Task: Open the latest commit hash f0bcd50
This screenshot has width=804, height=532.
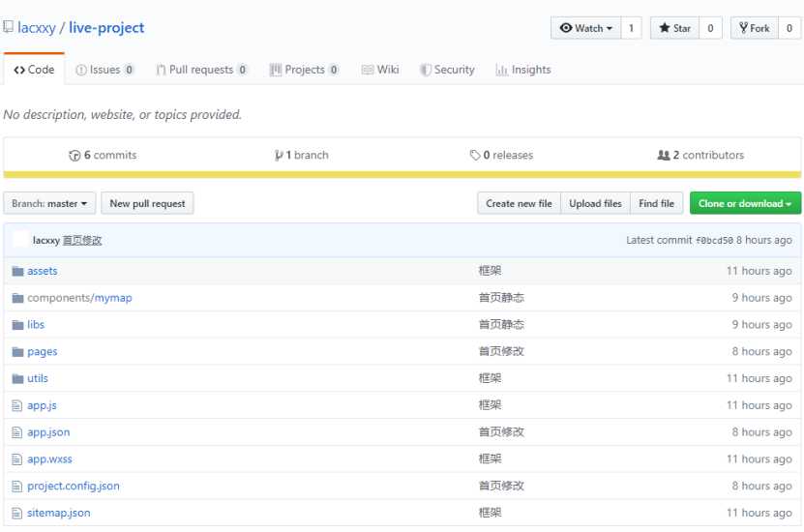Action: [714, 241]
